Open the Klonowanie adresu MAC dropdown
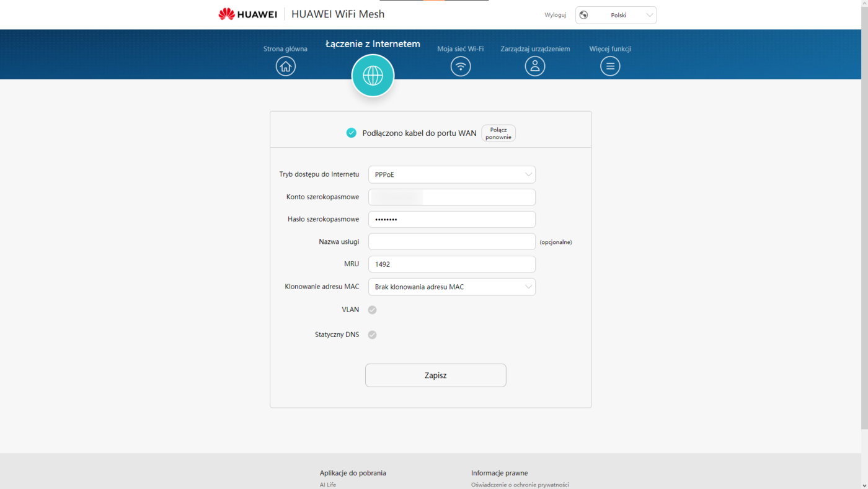 (451, 287)
